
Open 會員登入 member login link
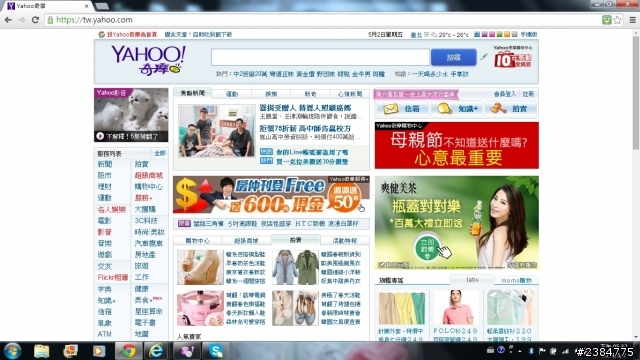pyautogui.click(x=505, y=94)
